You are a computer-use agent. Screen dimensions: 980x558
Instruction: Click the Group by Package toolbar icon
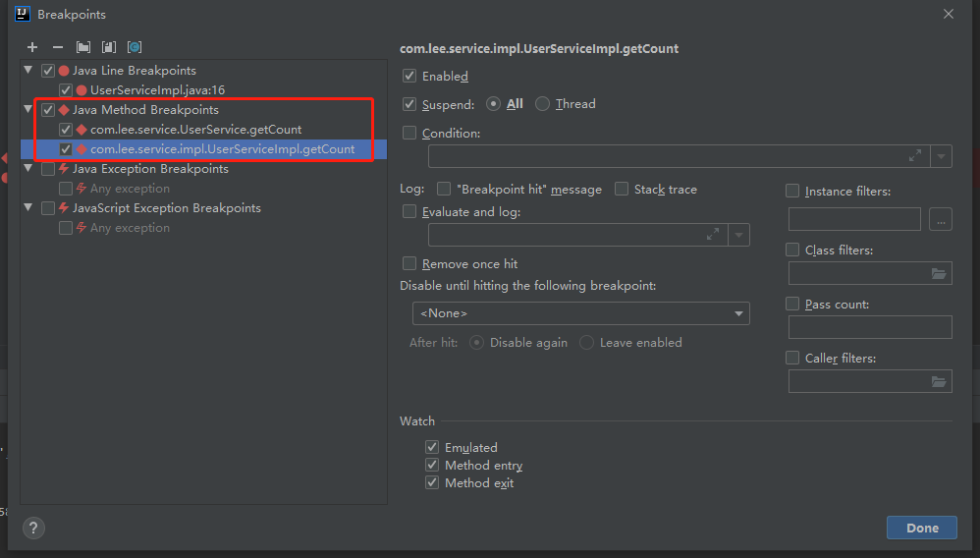(83, 47)
